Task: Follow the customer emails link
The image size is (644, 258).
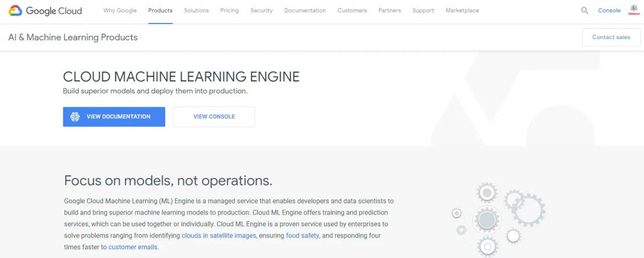Action: tap(133, 248)
